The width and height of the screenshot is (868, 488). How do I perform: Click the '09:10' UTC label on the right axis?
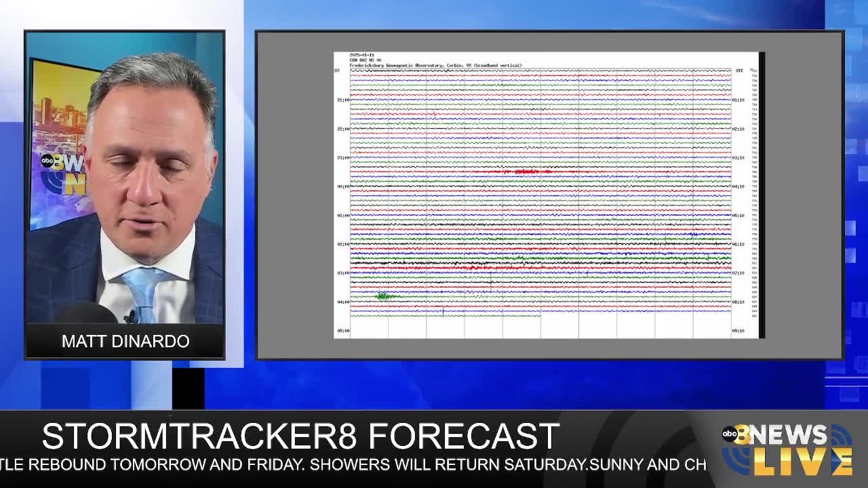738,331
